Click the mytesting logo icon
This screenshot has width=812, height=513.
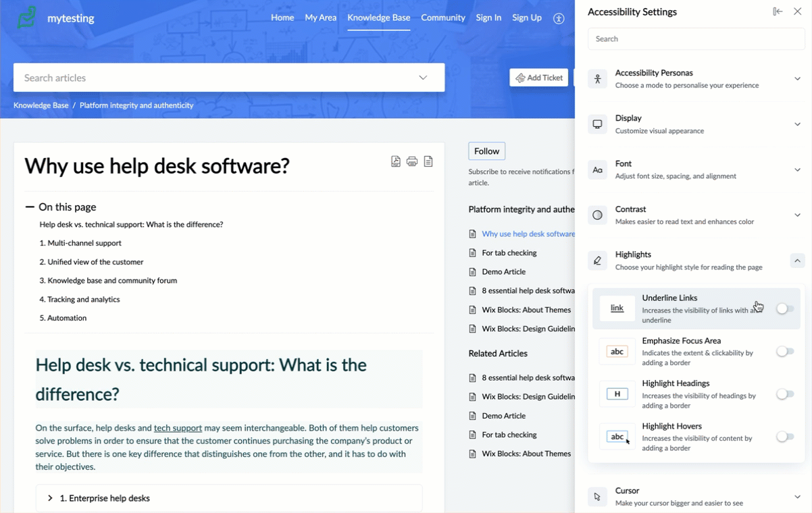pos(27,18)
